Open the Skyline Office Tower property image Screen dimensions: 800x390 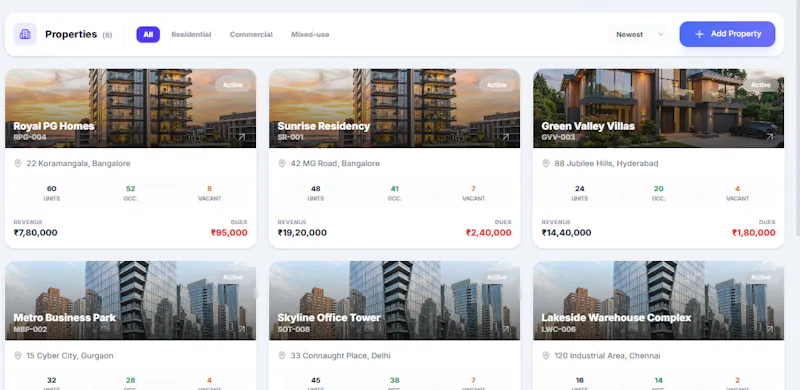tap(394, 301)
